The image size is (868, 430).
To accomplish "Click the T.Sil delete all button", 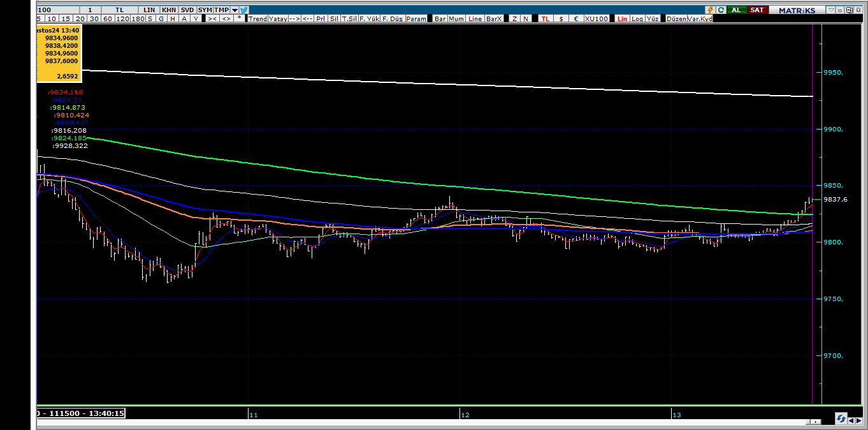I will pyautogui.click(x=349, y=19).
